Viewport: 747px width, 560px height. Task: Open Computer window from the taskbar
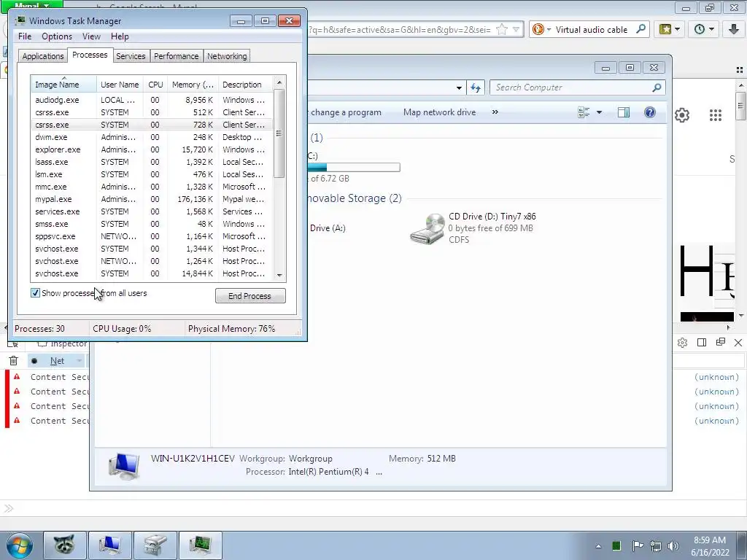tap(110, 545)
